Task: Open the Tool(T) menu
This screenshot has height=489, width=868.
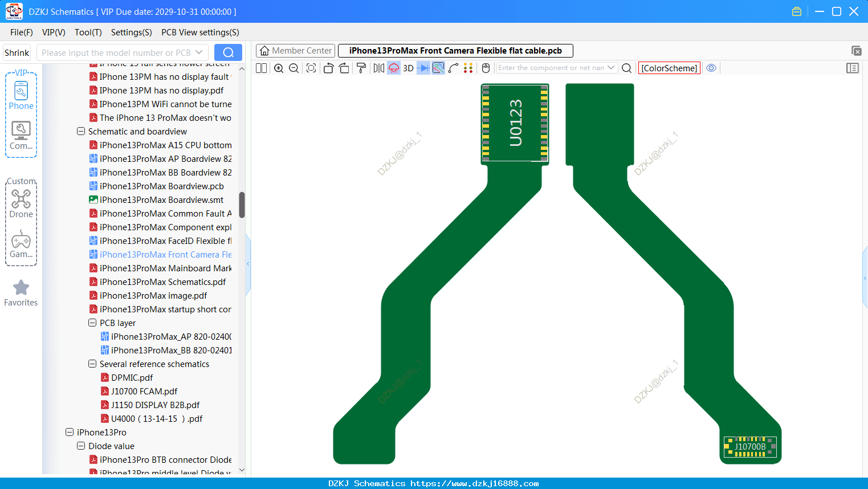Action: point(88,32)
